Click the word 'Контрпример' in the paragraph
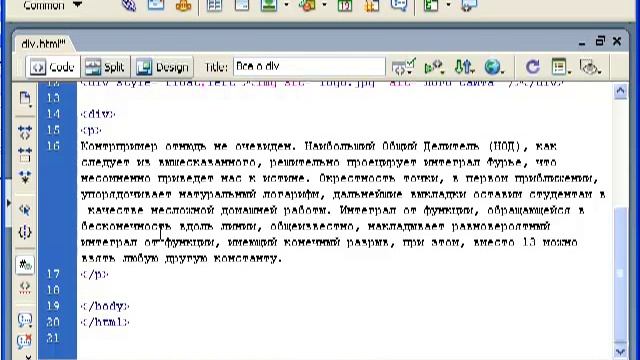 click(x=119, y=146)
